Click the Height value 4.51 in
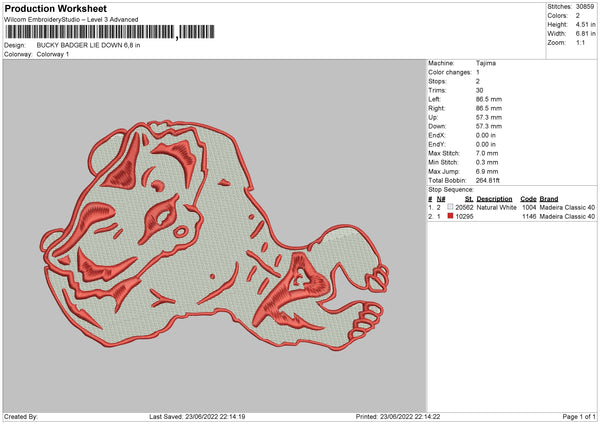Viewport: 600px width, 424px height. pyautogui.click(x=585, y=24)
